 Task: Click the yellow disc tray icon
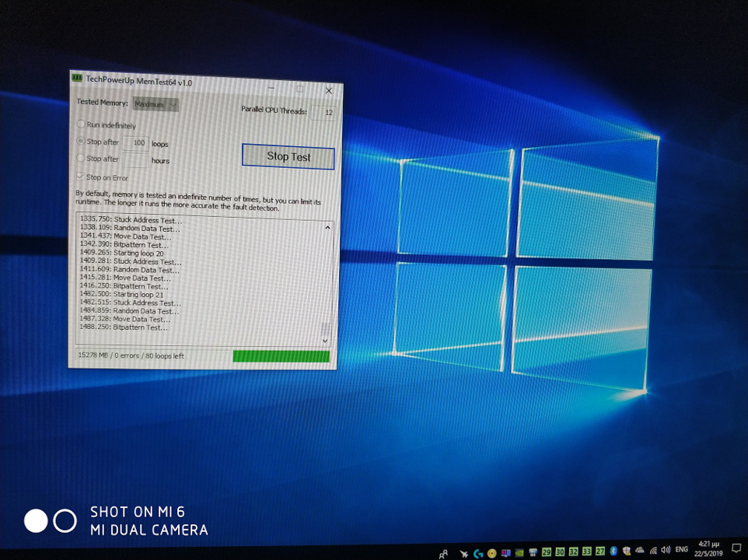(x=492, y=553)
